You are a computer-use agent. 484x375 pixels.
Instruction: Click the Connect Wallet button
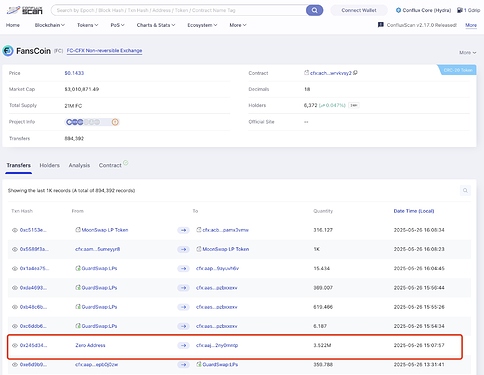click(359, 10)
